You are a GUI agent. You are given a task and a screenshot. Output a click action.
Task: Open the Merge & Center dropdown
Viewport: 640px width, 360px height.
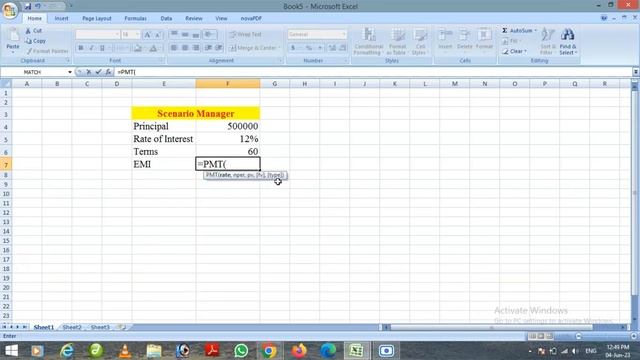pyautogui.click(x=280, y=48)
